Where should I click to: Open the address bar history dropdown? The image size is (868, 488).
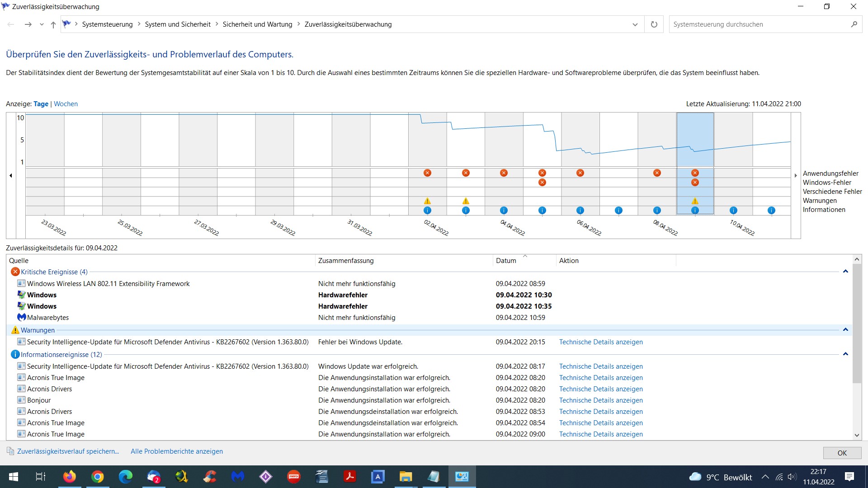coord(635,24)
